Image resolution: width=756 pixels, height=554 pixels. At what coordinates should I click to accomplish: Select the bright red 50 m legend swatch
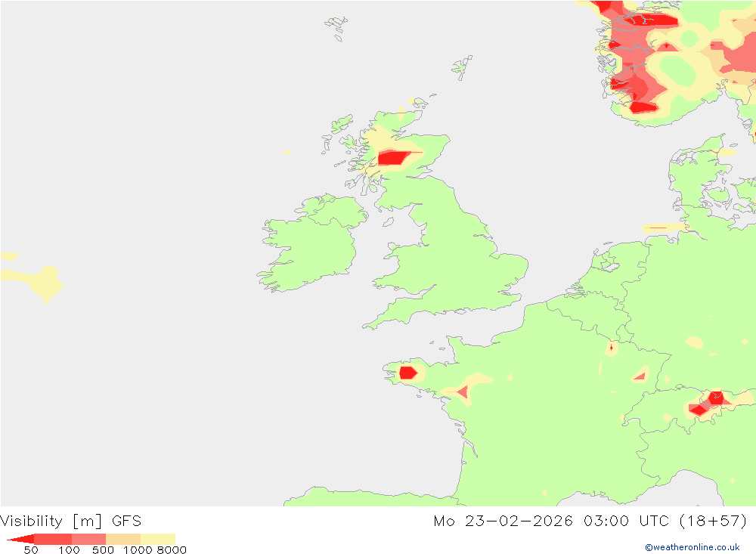(x=22, y=539)
